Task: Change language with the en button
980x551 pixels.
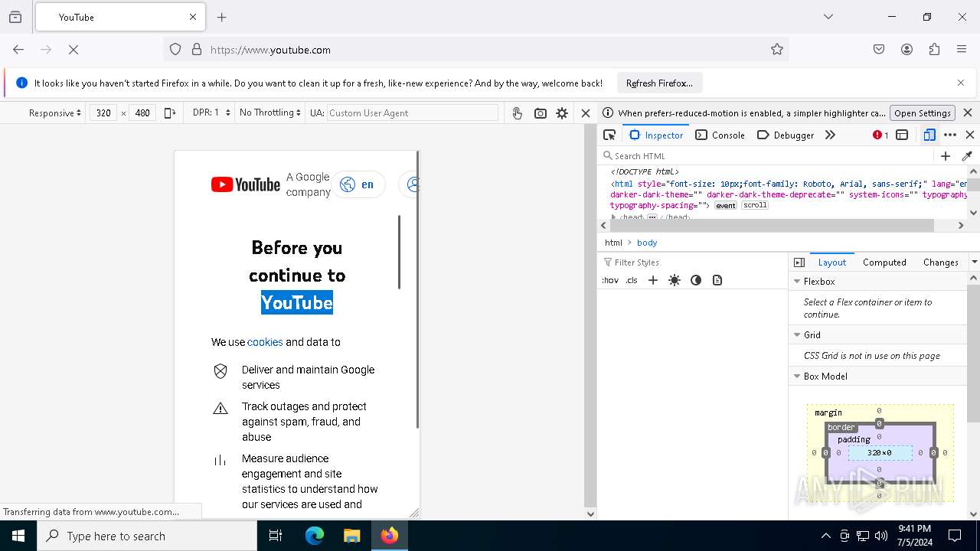Action: (358, 184)
